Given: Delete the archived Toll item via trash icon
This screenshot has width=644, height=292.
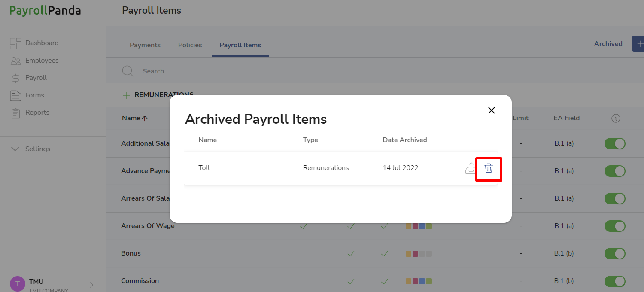Looking at the screenshot, I should [x=489, y=168].
